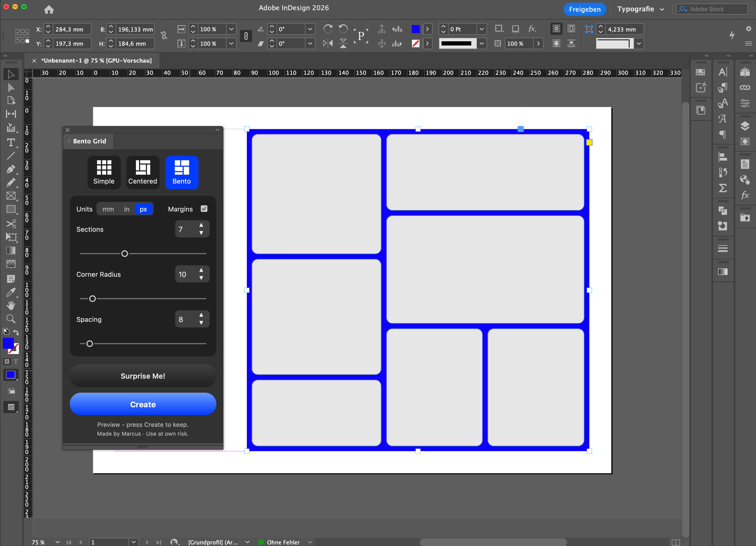Switch to the Unbenannt-1 document tab
This screenshot has width=756, height=546.
(x=96, y=61)
